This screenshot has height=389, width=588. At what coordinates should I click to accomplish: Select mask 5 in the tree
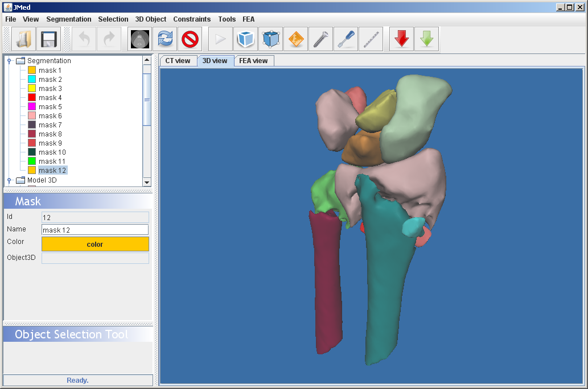[50, 107]
